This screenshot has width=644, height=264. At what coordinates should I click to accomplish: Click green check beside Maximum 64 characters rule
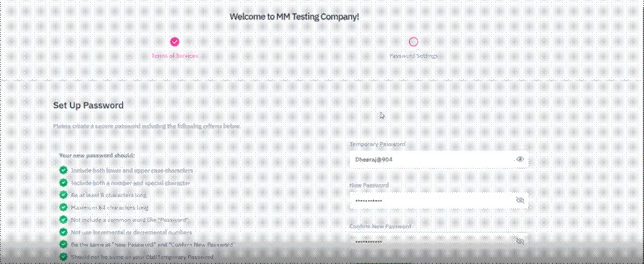[63, 207]
